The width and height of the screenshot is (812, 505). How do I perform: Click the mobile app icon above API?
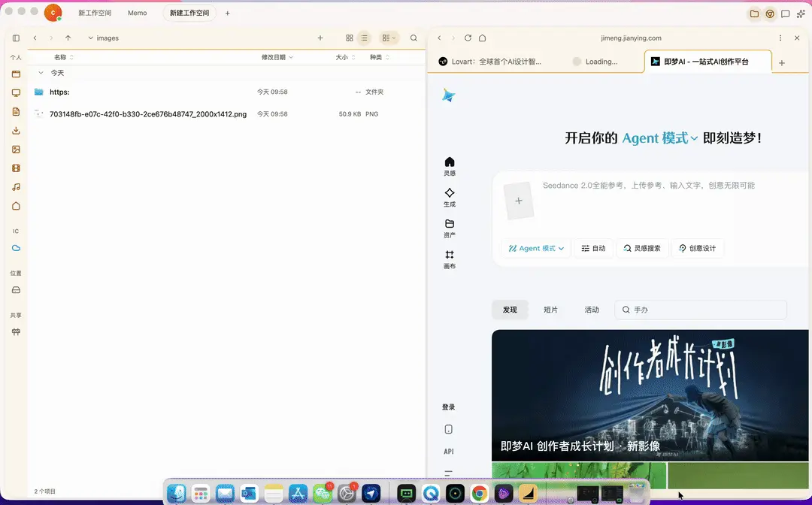[448, 428]
